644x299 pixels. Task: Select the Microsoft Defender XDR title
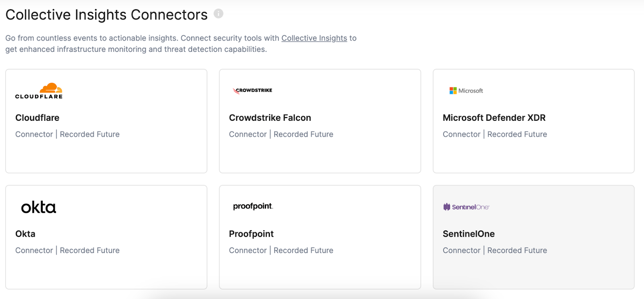[494, 118]
